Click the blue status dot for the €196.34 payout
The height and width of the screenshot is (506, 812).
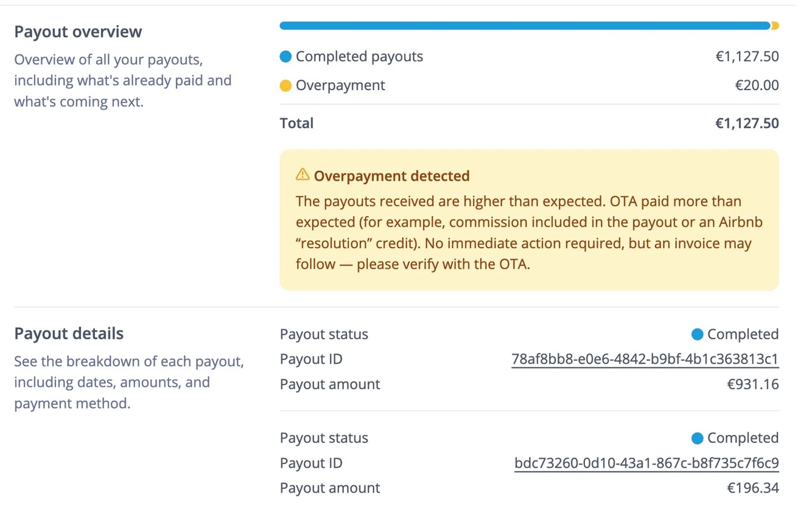click(x=698, y=438)
